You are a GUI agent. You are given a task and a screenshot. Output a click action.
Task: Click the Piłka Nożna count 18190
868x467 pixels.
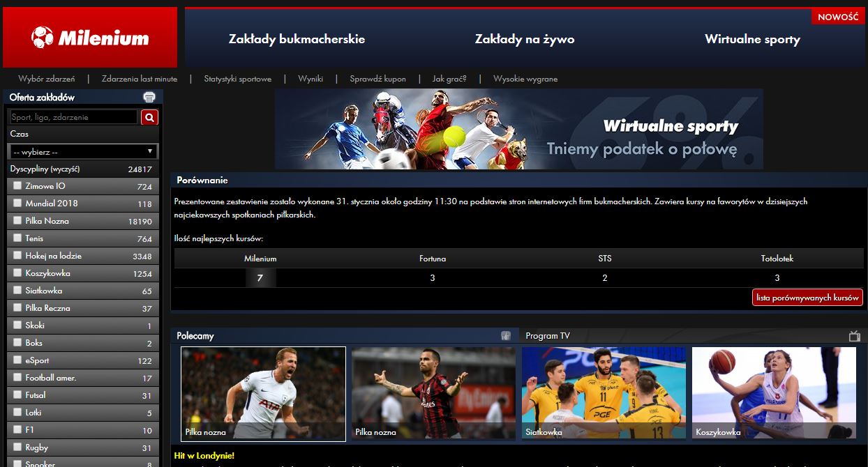click(140, 222)
